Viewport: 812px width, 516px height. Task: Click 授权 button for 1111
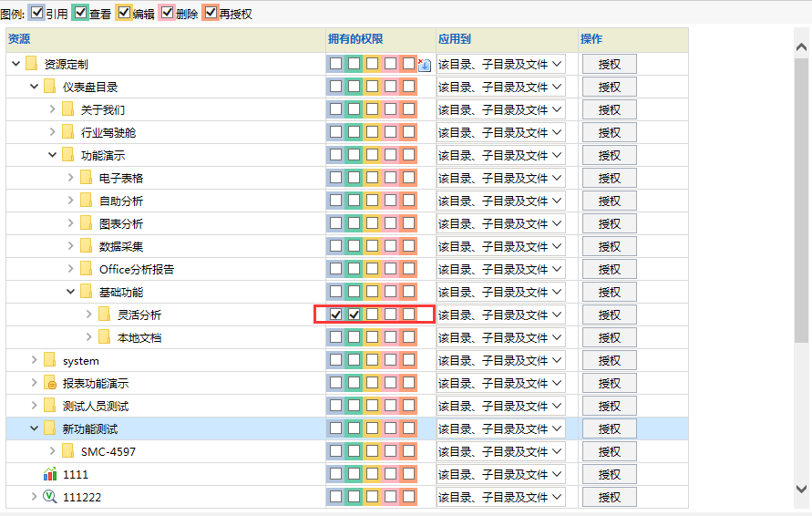(609, 475)
